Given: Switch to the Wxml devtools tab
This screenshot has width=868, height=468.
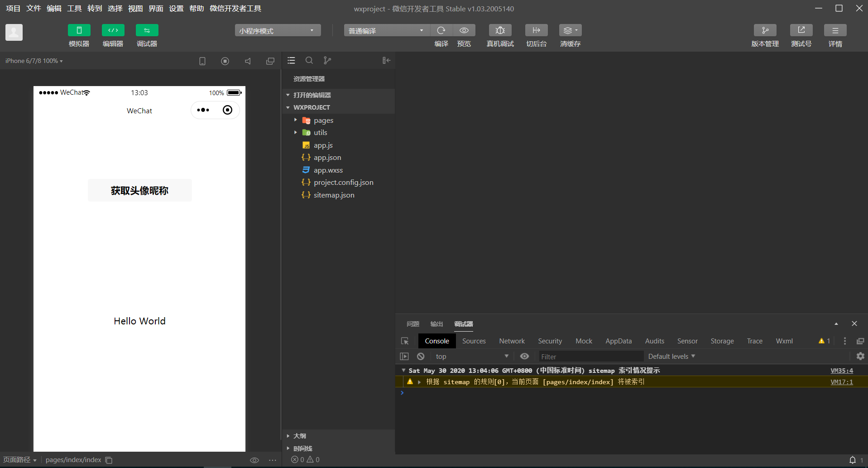Looking at the screenshot, I should tap(784, 341).
